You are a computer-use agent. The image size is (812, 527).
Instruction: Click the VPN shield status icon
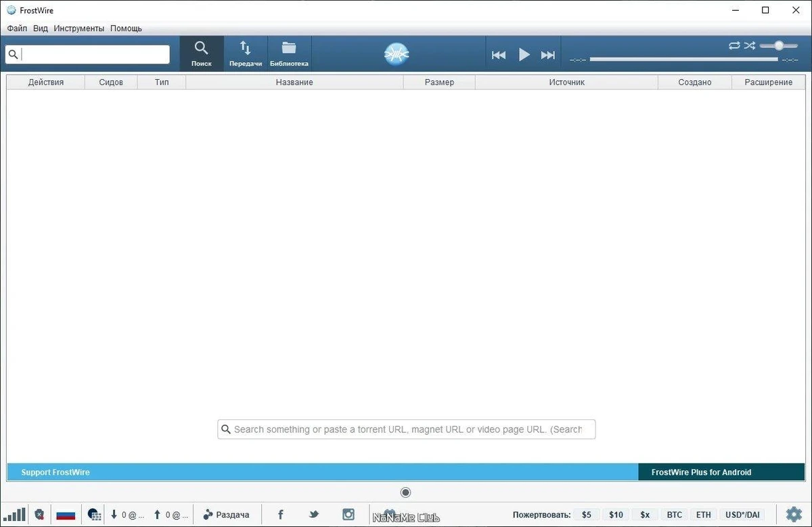click(x=40, y=515)
